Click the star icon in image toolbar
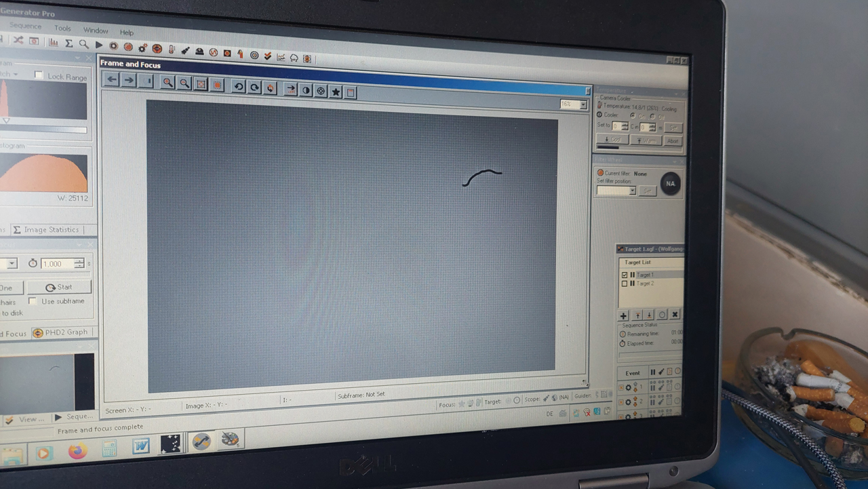The width and height of the screenshot is (868, 489). click(336, 92)
